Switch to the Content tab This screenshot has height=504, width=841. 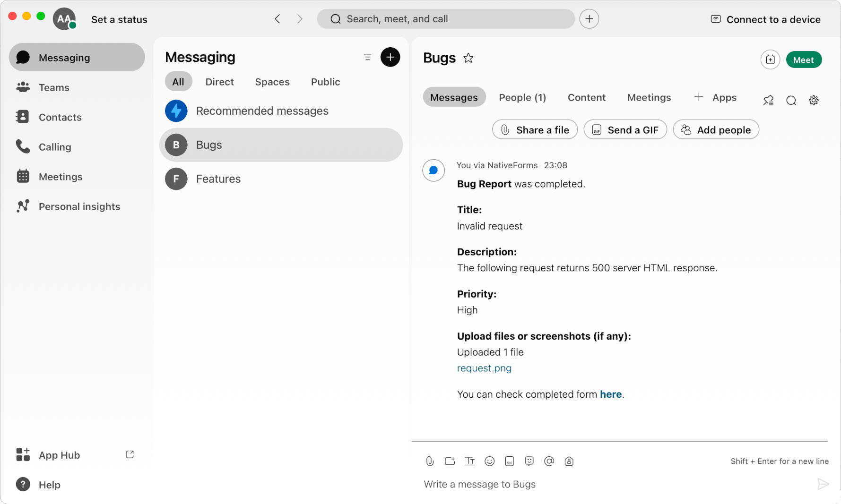(x=586, y=97)
